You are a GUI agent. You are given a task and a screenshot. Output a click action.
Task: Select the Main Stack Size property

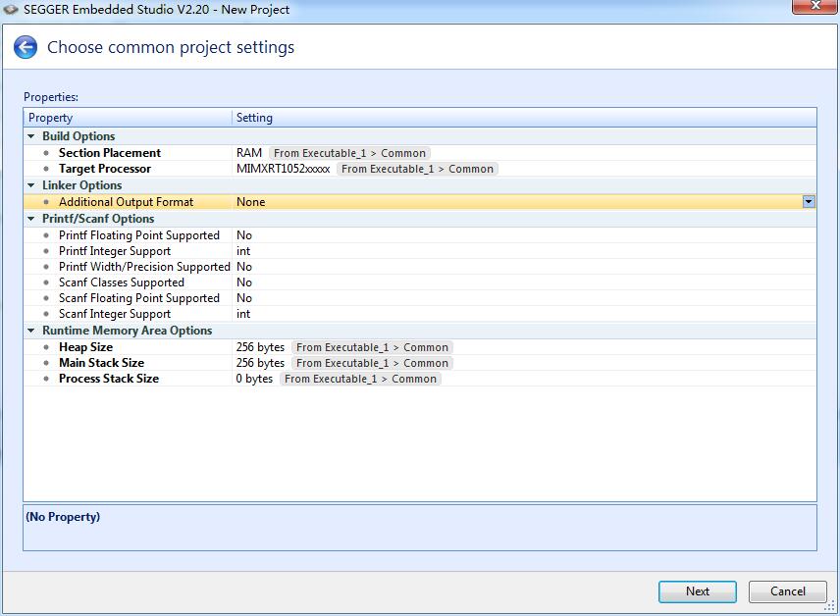pos(102,363)
